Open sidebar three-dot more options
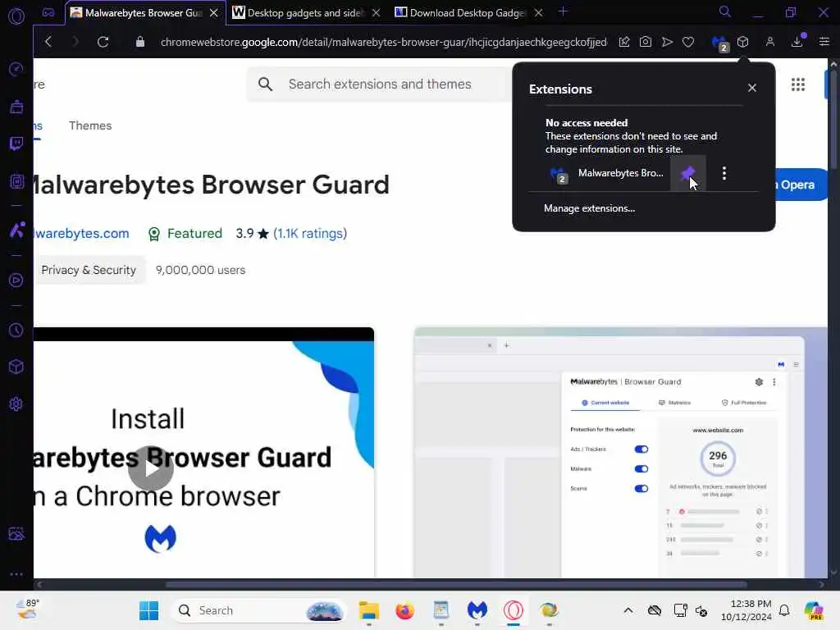Image resolution: width=840 pixels, height=630 pixels. [x=16, y=573]
